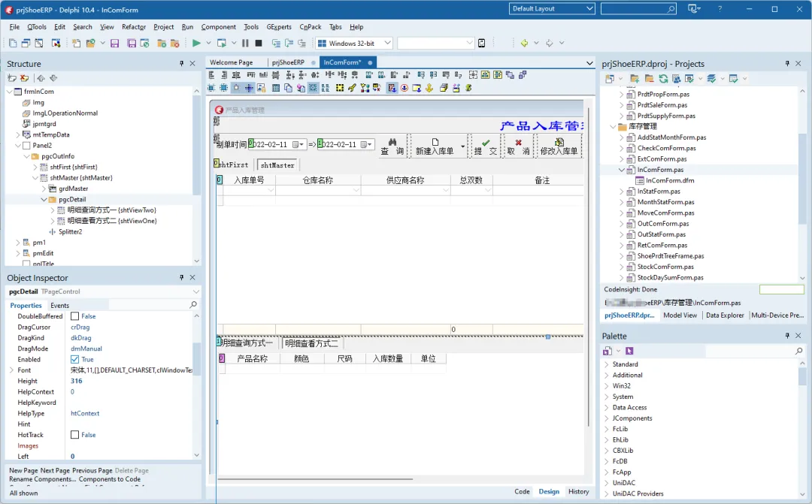The image size is (812, 504).
Task: Toggle the Projects panel pin icon
Action: [787, 63]
